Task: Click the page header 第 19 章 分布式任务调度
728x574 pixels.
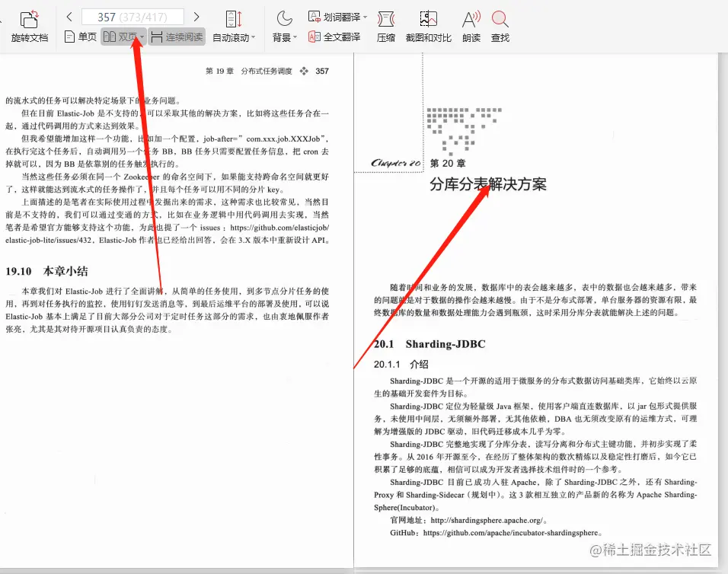Action: pos(249,71)
